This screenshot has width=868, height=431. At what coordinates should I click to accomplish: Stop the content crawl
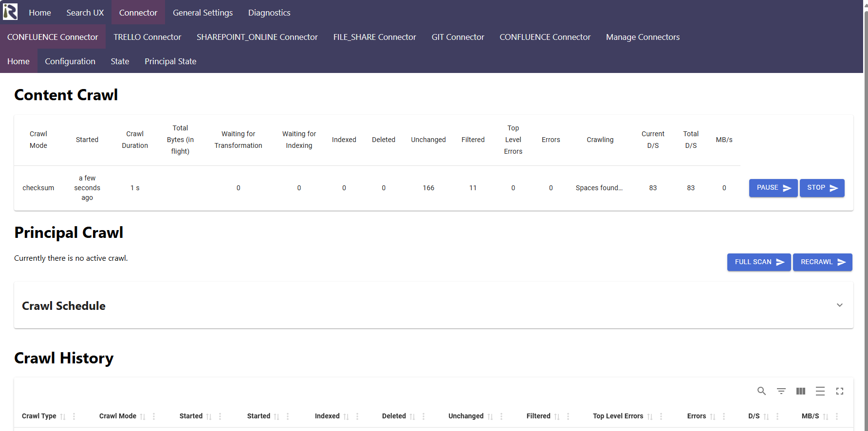click(x=822, y=188)
